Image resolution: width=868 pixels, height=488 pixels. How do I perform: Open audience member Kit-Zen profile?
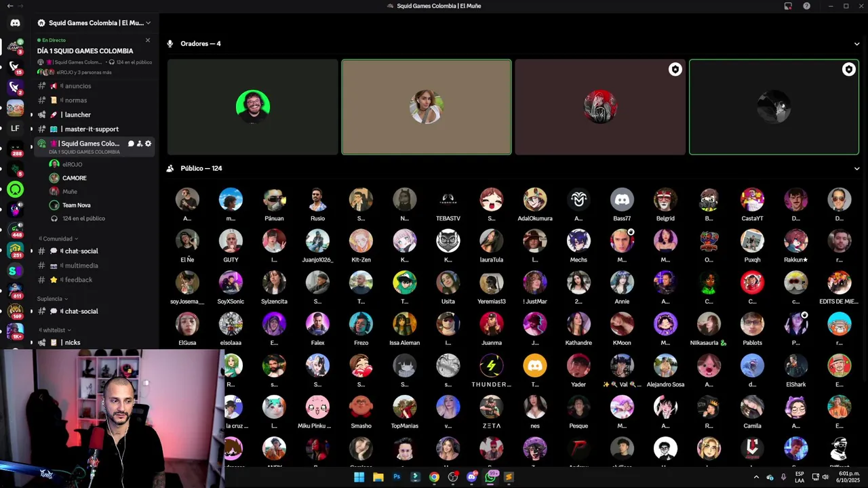click(x=361, y=246)
